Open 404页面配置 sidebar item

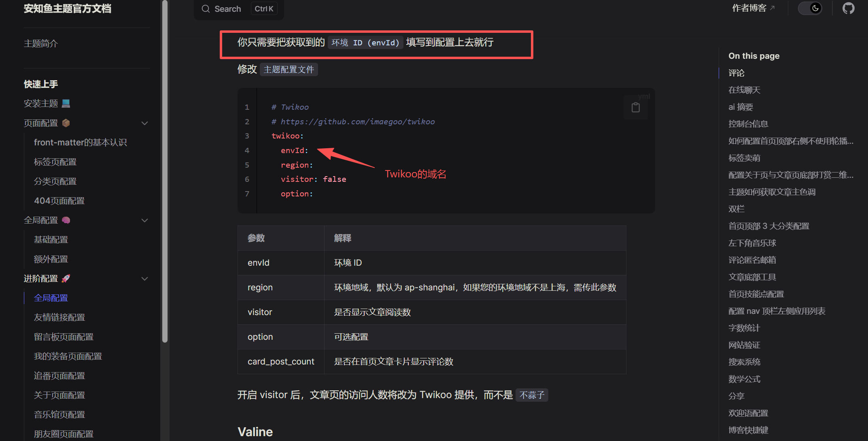[59, 201]
